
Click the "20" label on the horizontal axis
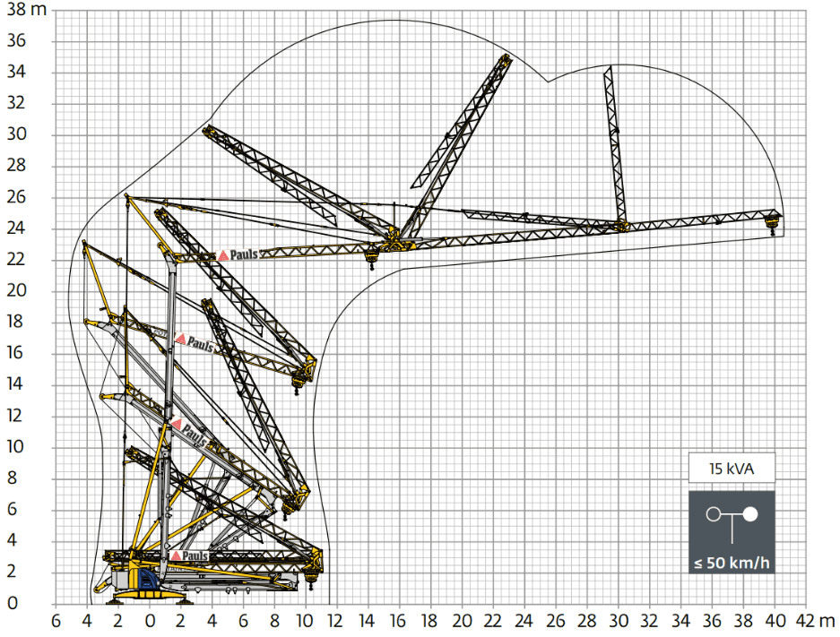click(462, 621)
